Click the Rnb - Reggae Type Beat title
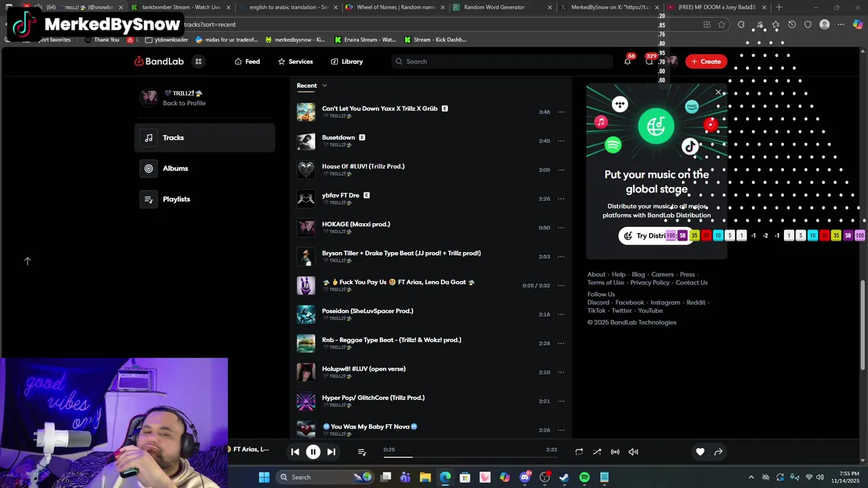This screenshot has height=488, width=868. point(391,340)
